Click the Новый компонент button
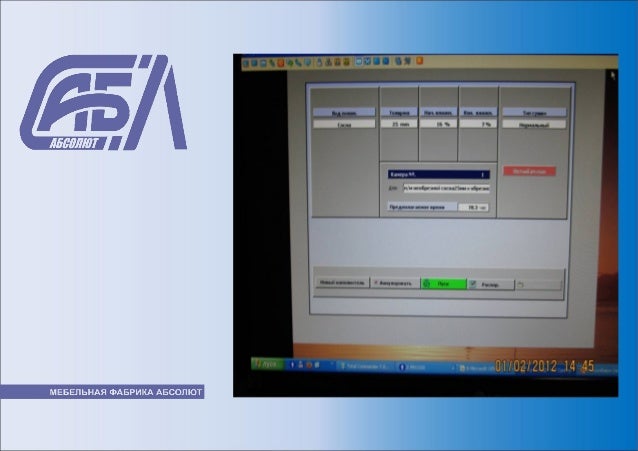 point(342,282)
